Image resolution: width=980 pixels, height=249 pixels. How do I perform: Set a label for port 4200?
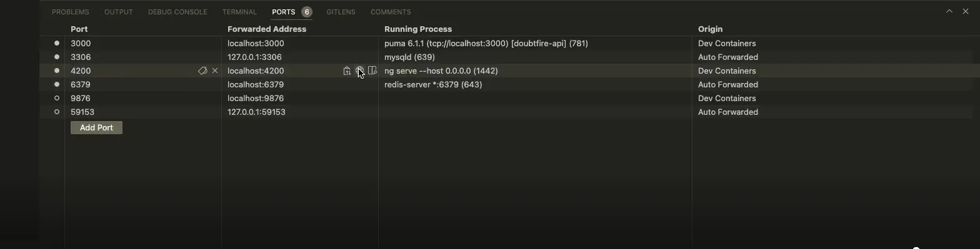tap(202, 71)
